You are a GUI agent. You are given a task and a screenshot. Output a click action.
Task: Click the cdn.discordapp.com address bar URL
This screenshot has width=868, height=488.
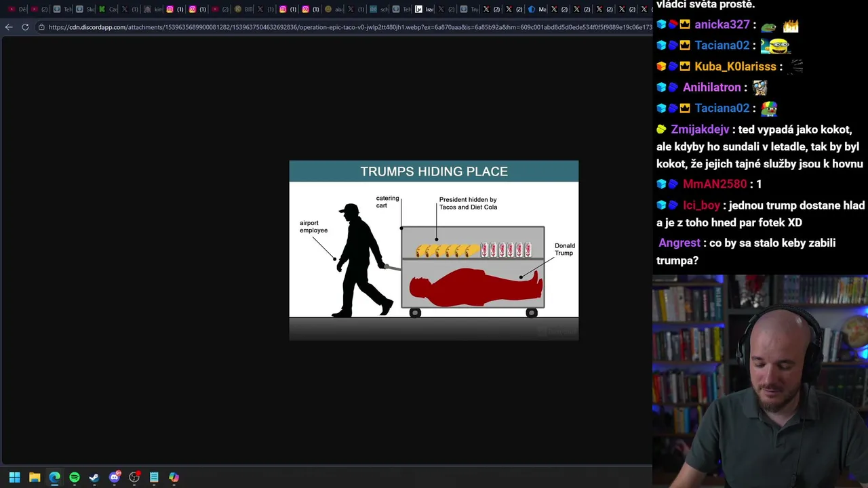(x=349, y=27)
